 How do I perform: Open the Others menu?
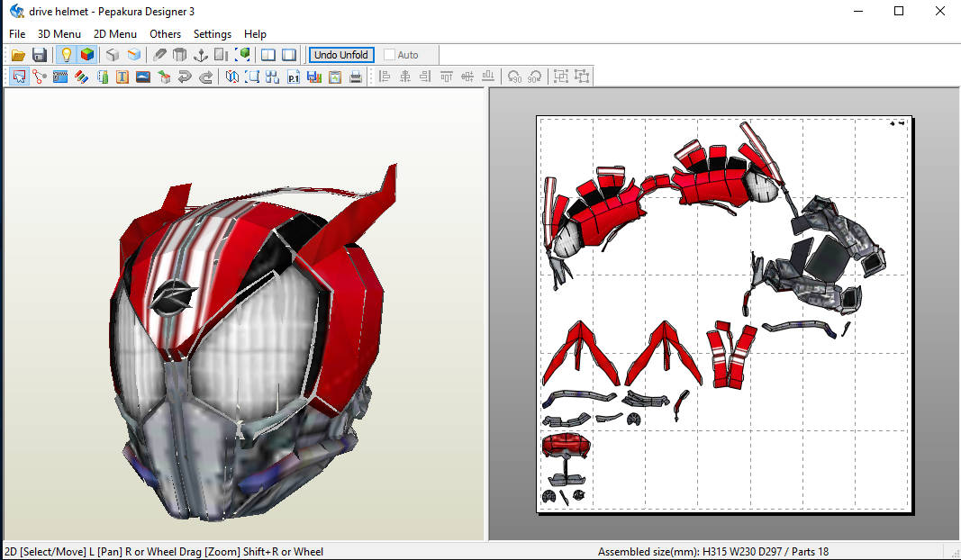[x=166, y=34]
